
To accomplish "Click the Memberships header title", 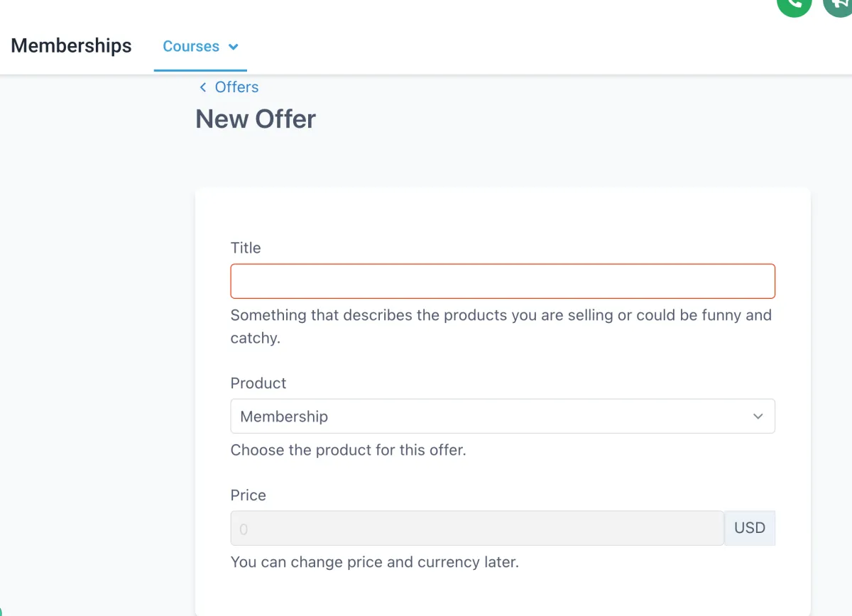I will point(72,46).
